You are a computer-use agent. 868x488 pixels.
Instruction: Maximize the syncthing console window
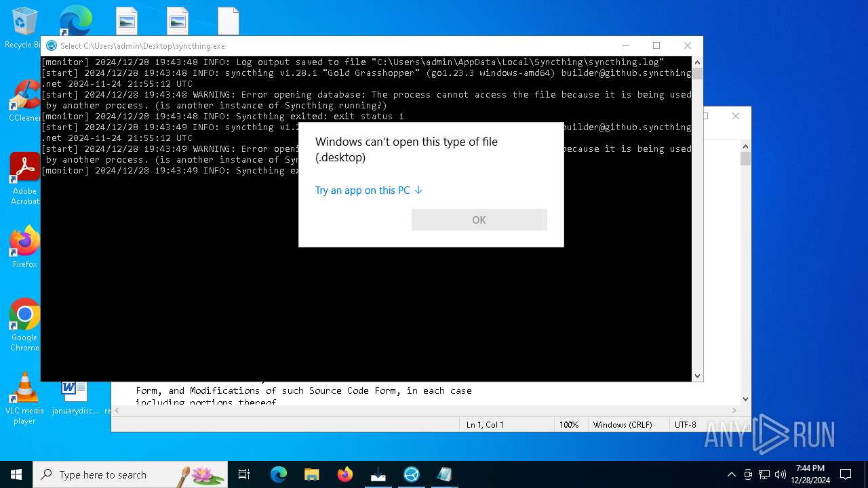coord(656,45)
